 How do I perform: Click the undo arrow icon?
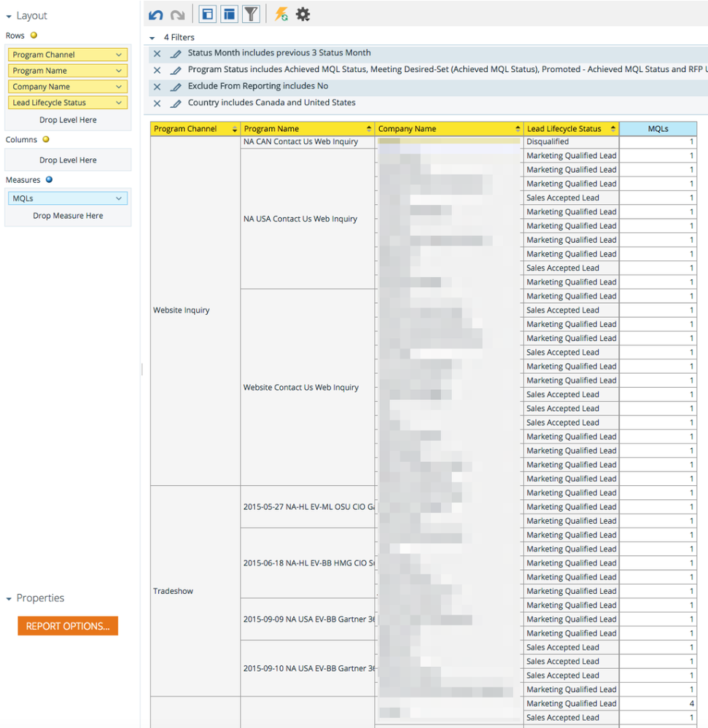click(x=155, y=14)
